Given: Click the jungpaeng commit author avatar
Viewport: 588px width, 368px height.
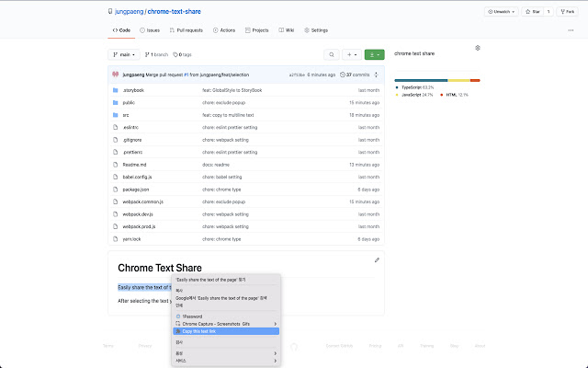Looking at the screenshot, I should click(x=116, y=75).
